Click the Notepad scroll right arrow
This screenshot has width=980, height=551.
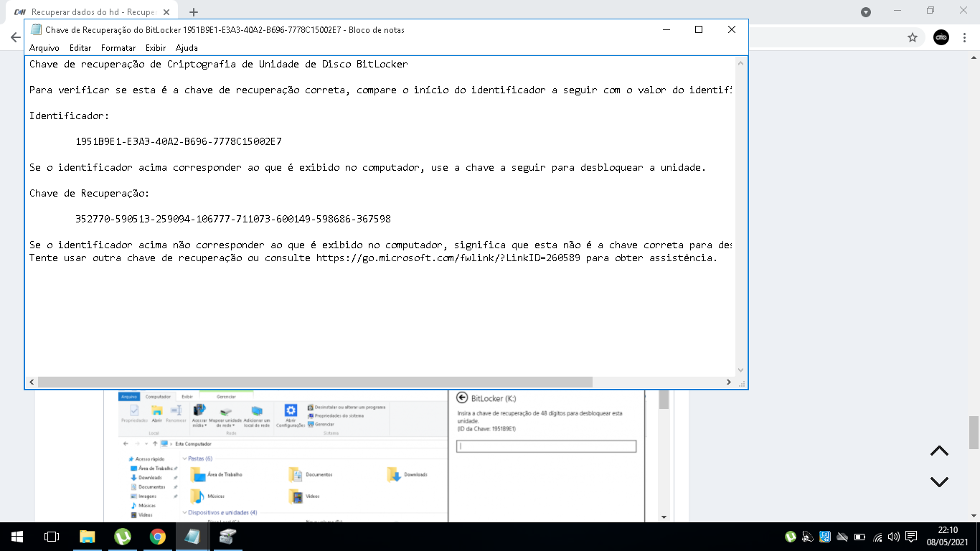728,382
